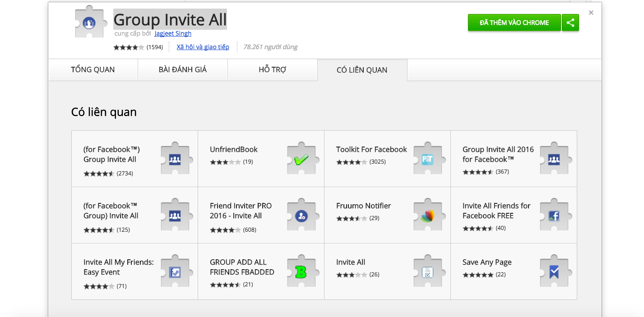Click Invite All Friends for Facebook FREE icon

(556, 215)
